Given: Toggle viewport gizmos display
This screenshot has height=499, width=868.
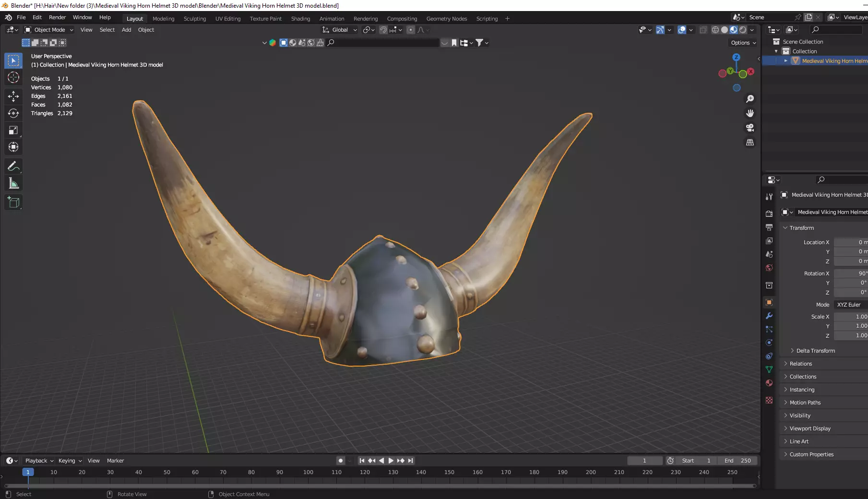Looking at the screenshot, I should pyautogui.click(x=660, y=30).
